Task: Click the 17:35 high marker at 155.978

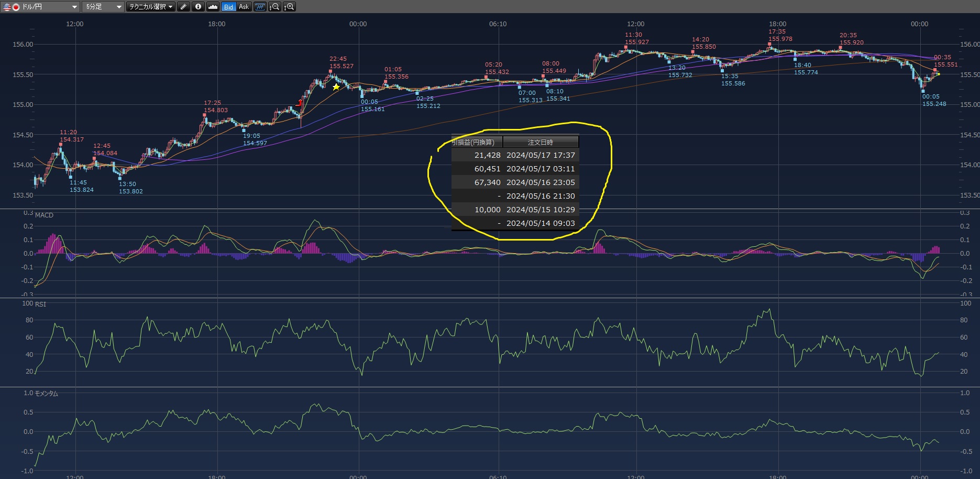Action: point(770,47)
